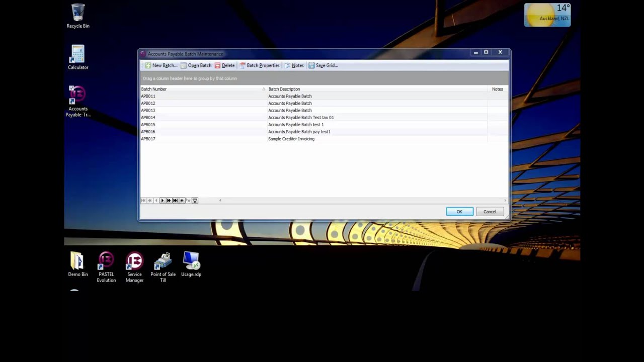Click the horizontal scrollbar left arrow
Viewport: 644px width, 362px height.
[x=220, y=201]
